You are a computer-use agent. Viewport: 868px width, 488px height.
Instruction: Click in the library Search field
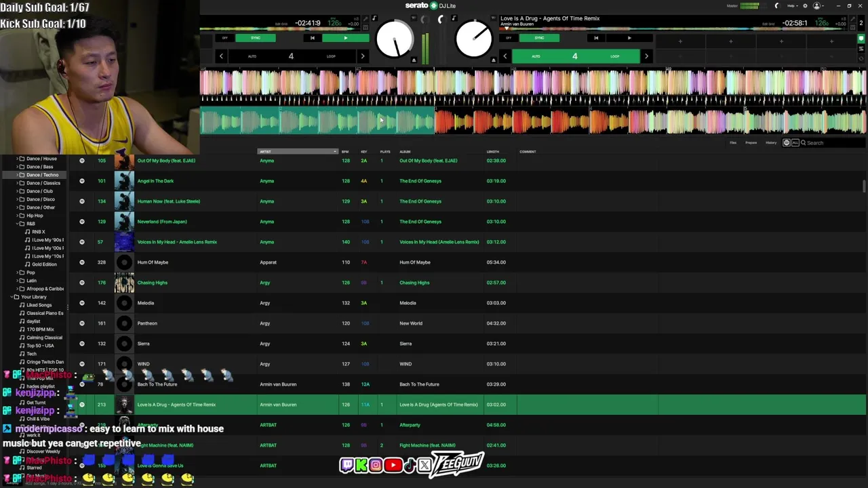pyautogui.click(x=833, y=143)
